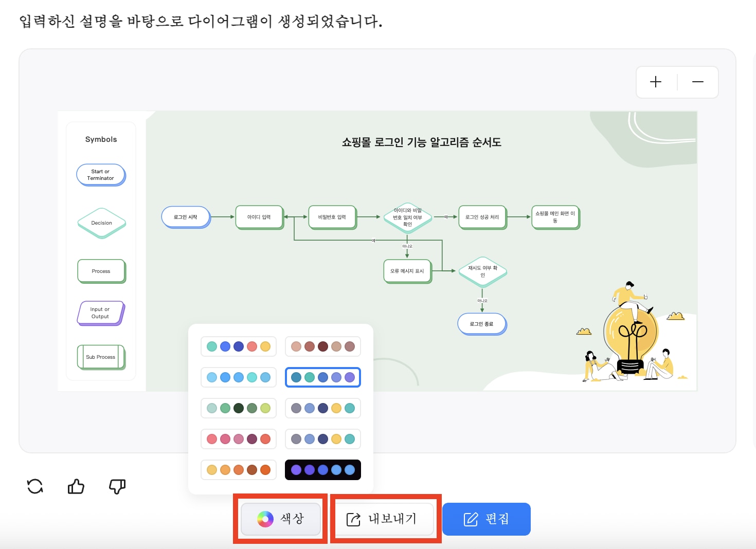Select the 재시도 여부 확인 decision node
This screenshot has height=549, width=756.
(x=482, y=271)
